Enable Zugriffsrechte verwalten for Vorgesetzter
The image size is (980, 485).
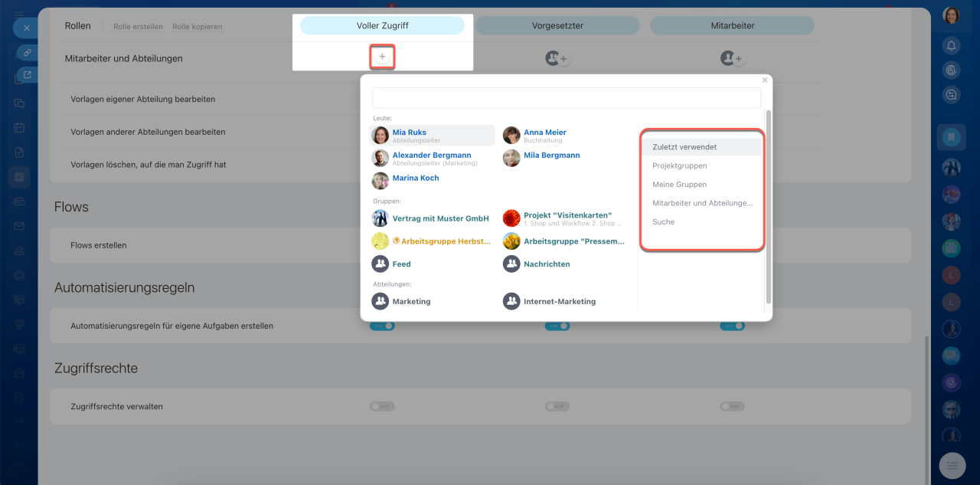pyautogui.click(x=557, y=407)
